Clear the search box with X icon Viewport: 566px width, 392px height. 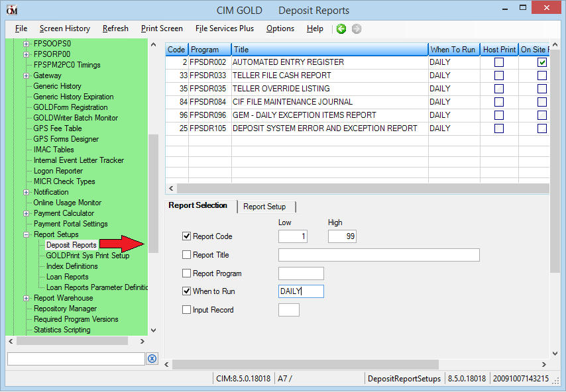pos(152,358)
